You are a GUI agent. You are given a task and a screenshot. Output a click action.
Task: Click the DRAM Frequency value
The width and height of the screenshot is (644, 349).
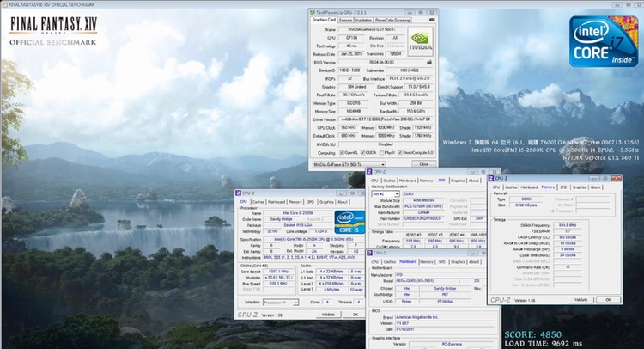pyautogui.click(x=568, y=225)
